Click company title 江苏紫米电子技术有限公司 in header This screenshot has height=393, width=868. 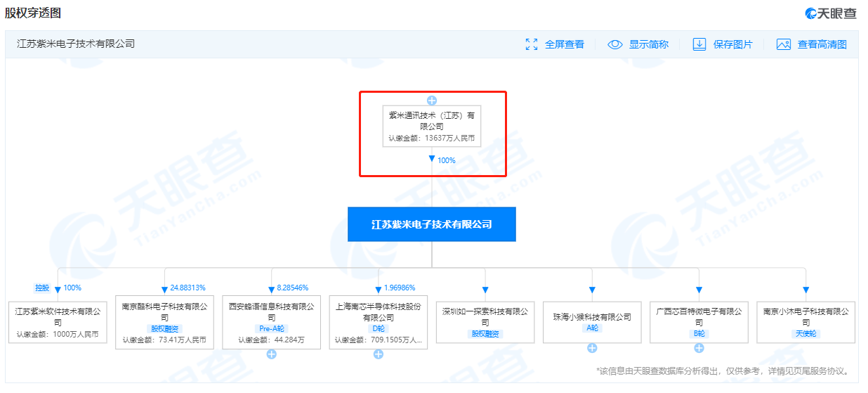(76, 44)
